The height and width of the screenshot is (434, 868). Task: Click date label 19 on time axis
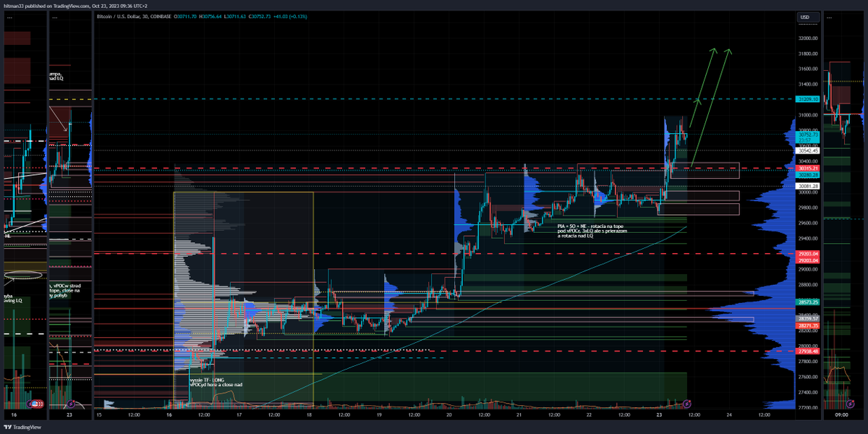point(378,414)
